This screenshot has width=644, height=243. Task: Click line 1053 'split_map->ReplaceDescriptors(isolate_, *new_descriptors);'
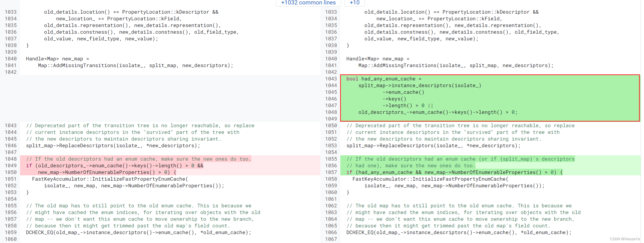(x=433, y=146)
